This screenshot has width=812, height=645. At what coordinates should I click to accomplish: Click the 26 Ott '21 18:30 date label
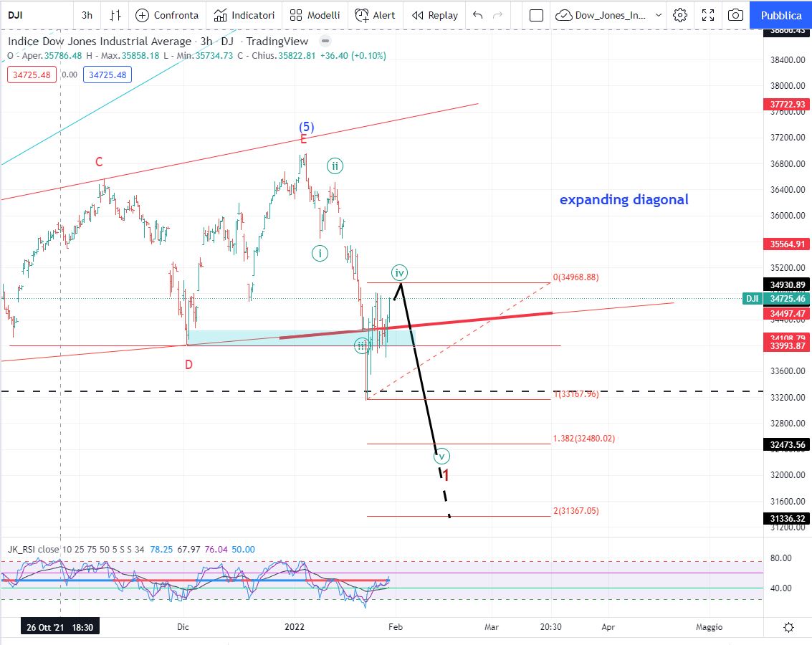(60, 627)
